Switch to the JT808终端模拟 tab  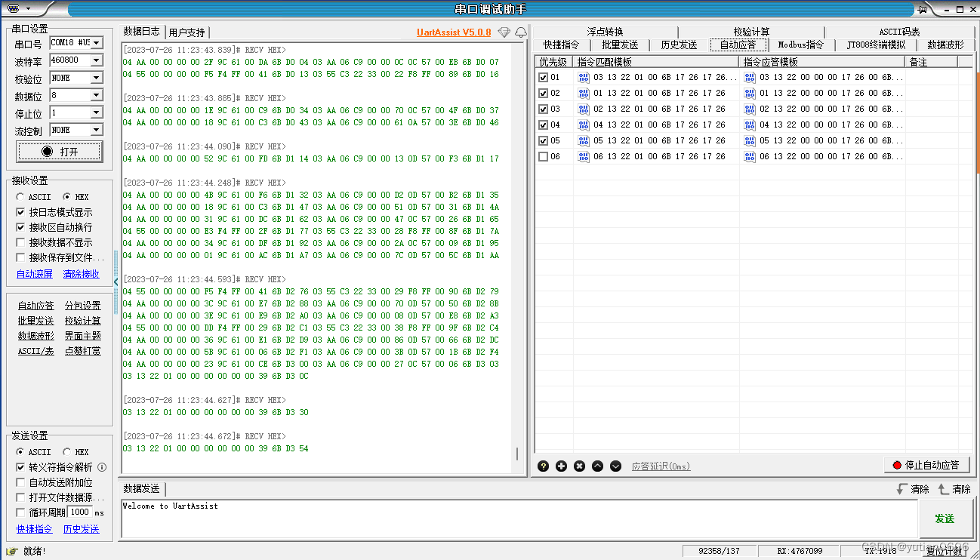point(876,45)
